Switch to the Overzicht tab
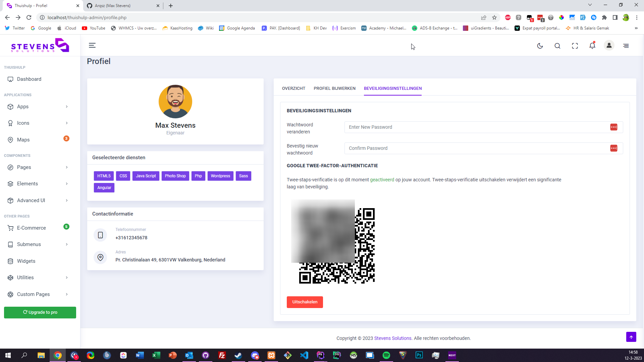This screenshot has height=362, width=644. click(293, 88)
